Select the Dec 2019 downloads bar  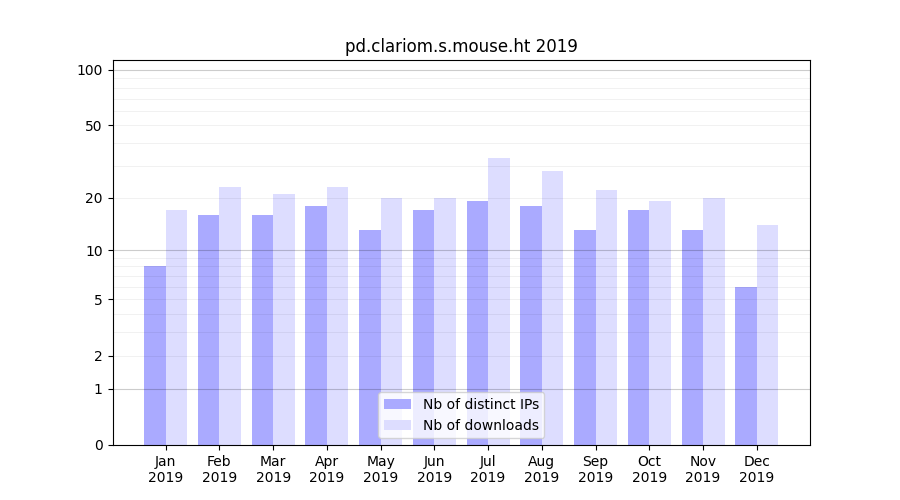pos(767,335)
